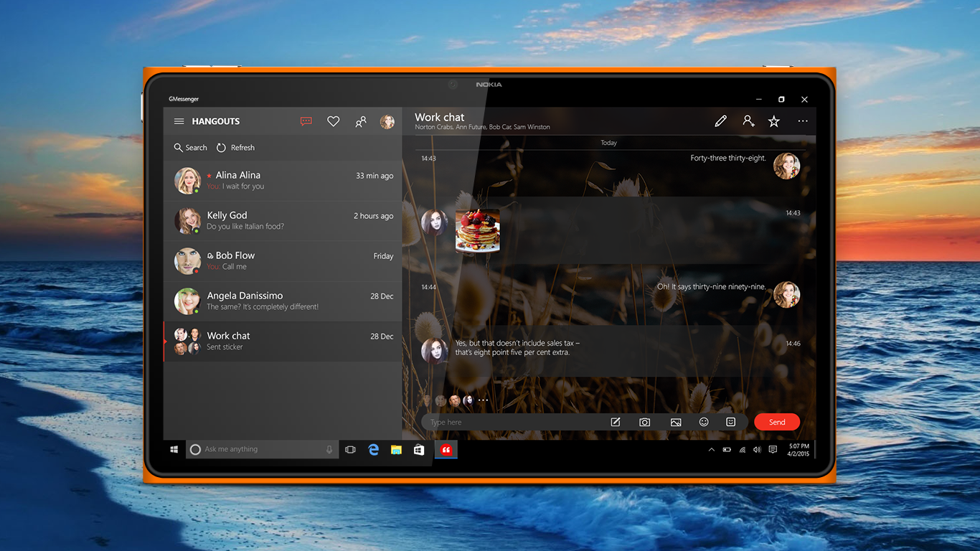Expand participants list ellipsis above message box

[x=483, y=400]
